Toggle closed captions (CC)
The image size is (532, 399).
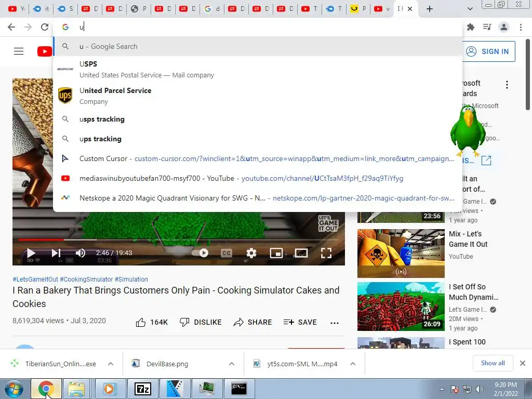pos(227,253)
